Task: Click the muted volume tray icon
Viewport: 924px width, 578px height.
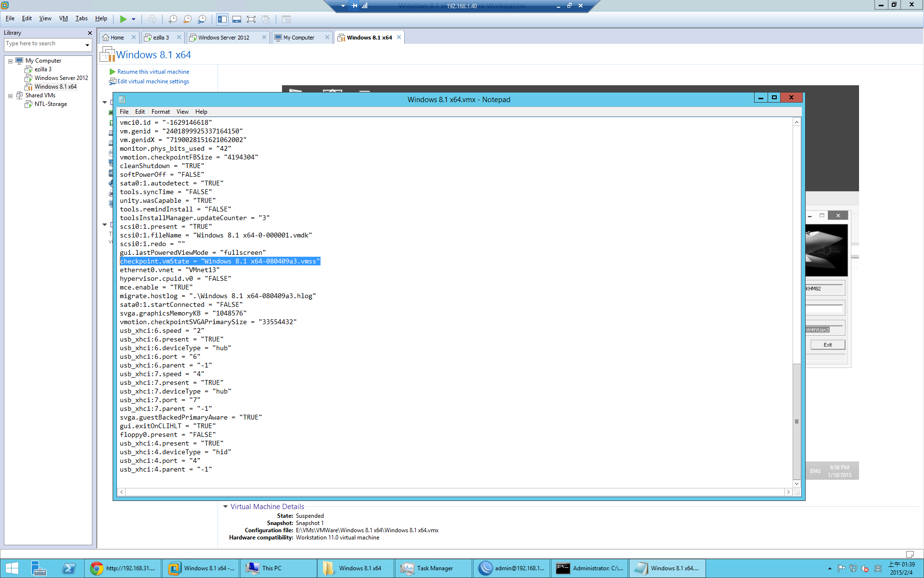Action: tap(865, 569)
